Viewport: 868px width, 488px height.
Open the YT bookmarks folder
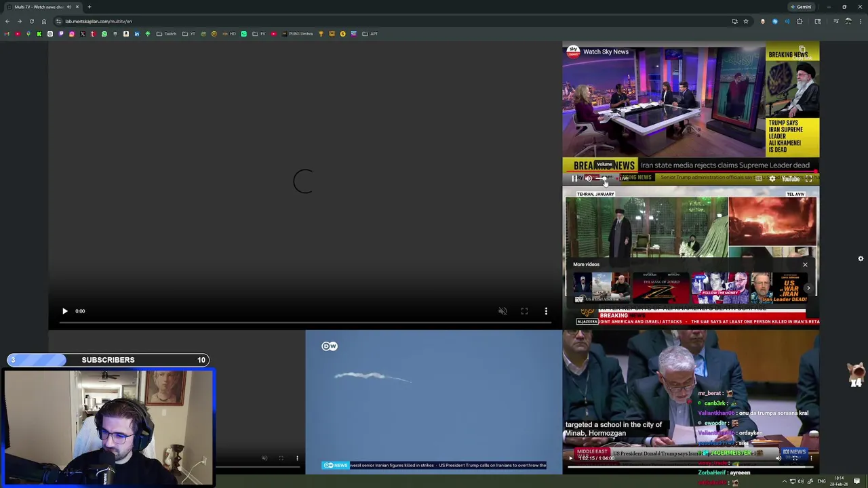(189, 34)
